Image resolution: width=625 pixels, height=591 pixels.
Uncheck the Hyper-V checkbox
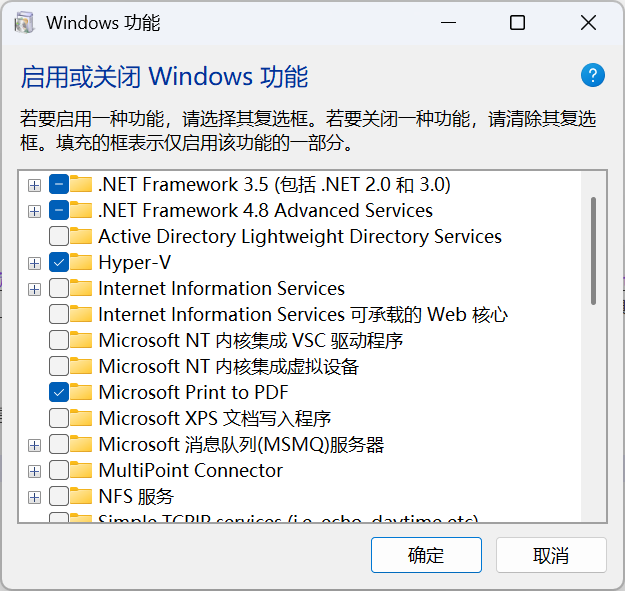coord(59,263)
